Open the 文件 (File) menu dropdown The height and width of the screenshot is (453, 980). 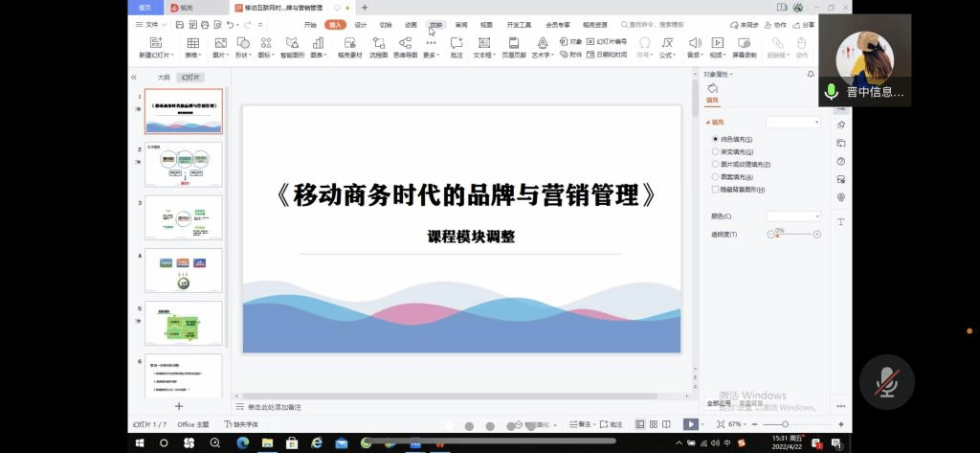click(151, 24)
